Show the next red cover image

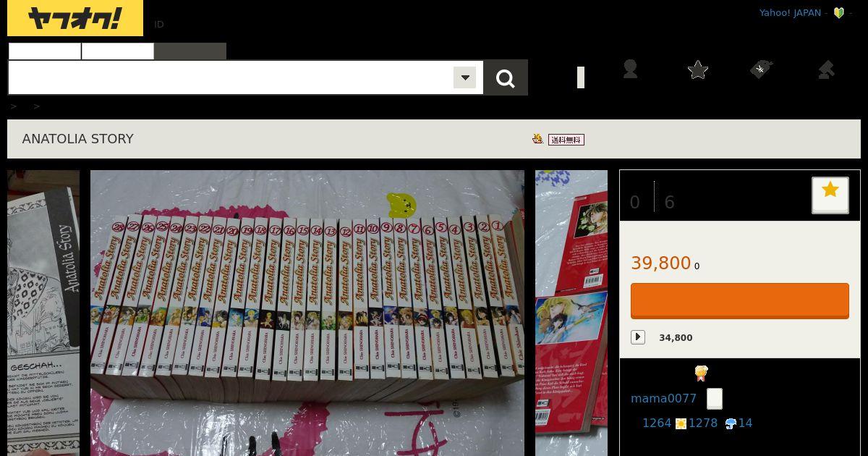pos(571,313)
